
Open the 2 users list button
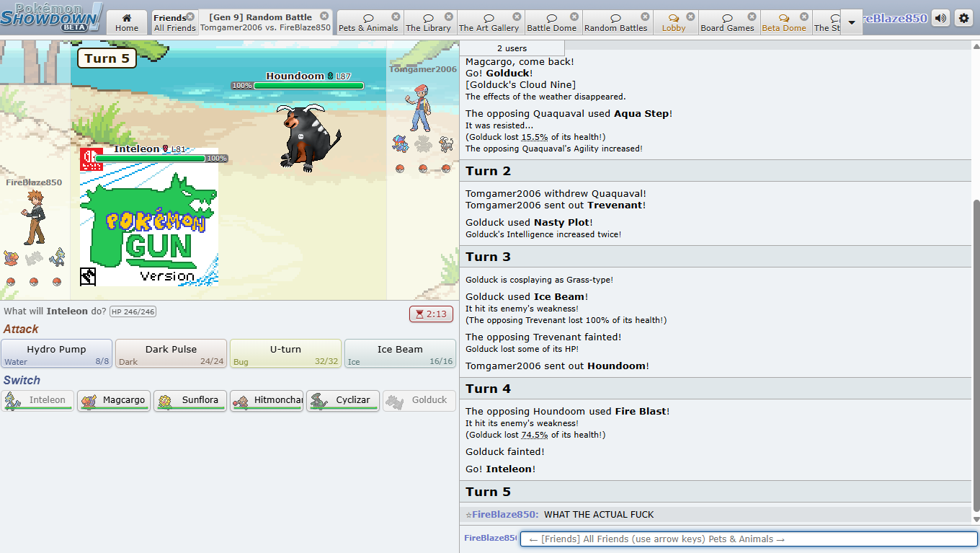512,48
